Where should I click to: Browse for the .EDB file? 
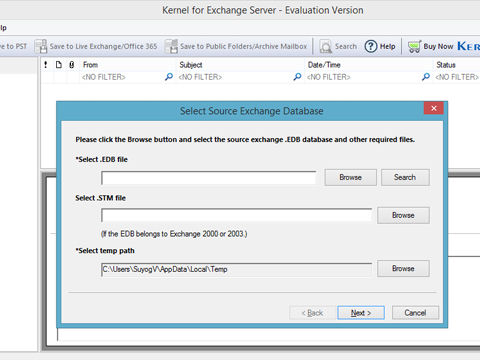(x=351, y=177)
